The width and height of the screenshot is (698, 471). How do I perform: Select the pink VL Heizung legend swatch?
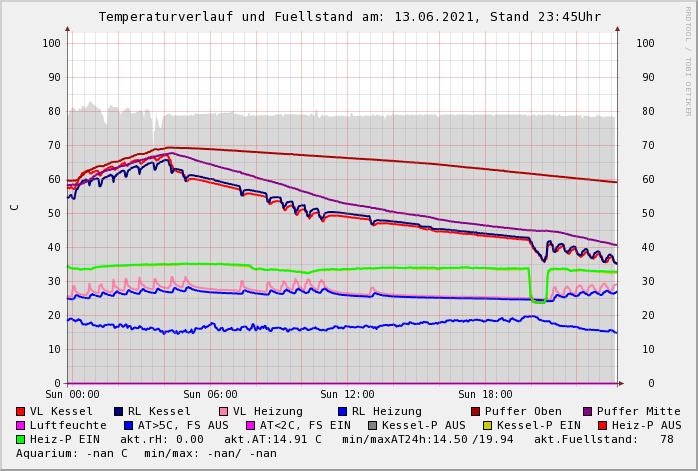224,412
